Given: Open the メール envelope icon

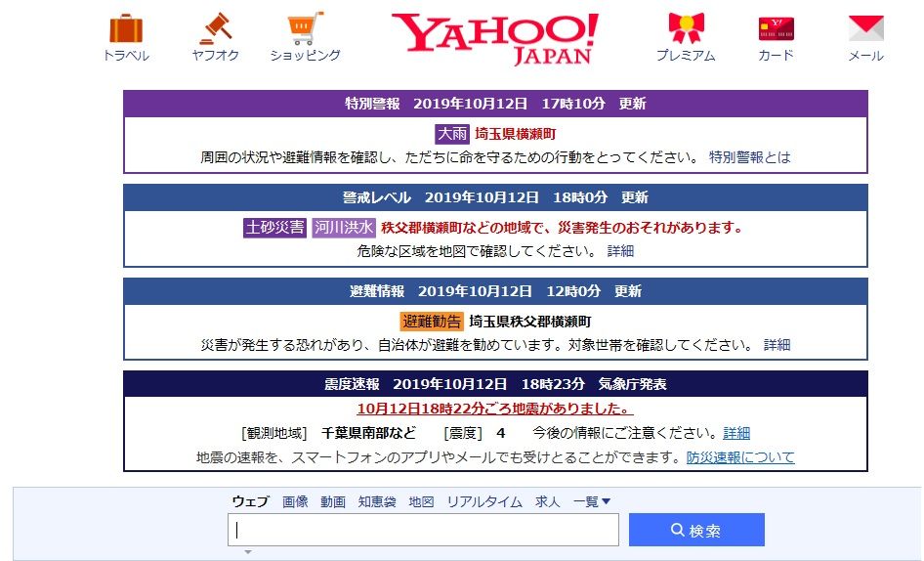Looking at the screenshot, I should (x=865, y=28).
